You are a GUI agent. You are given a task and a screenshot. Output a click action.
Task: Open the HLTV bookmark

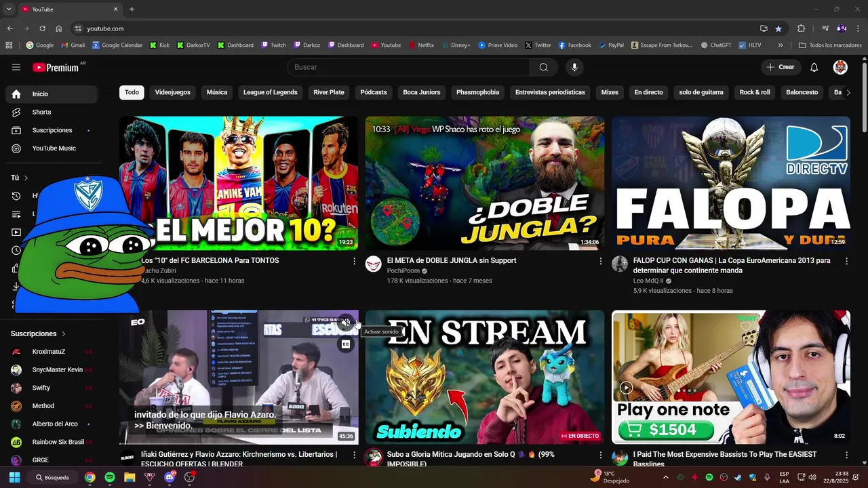[751, 45]
